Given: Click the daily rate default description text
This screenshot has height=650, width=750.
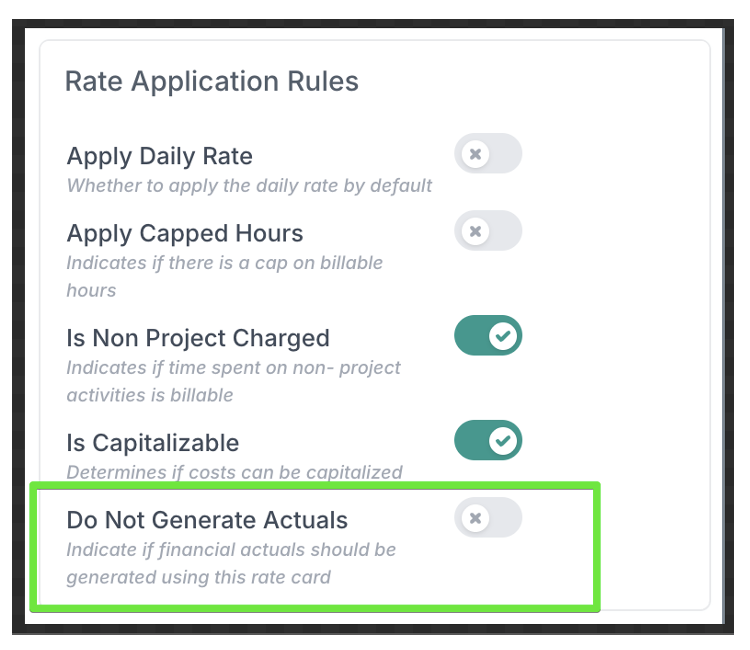Looking at the screenshot, I should [249, 186].
